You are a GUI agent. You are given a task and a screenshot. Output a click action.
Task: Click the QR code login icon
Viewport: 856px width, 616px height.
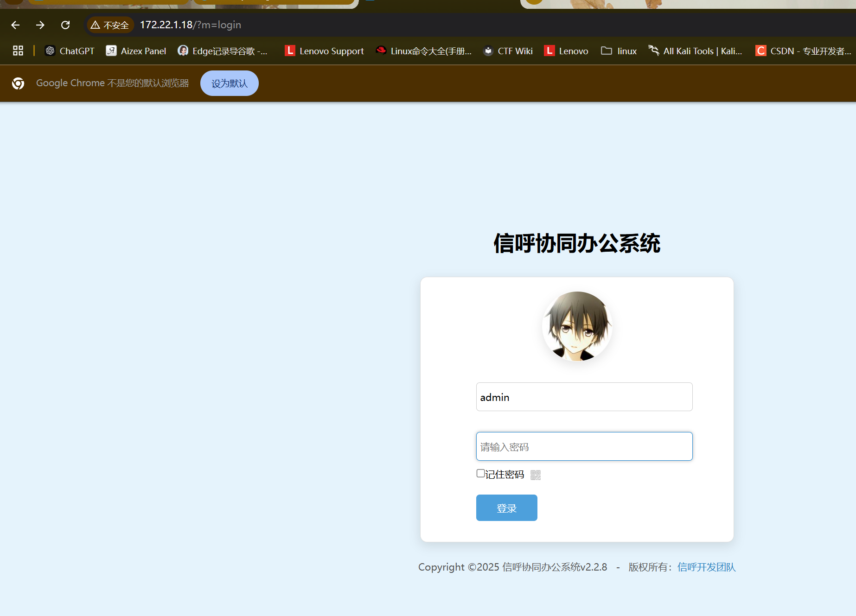click(535, 475)
